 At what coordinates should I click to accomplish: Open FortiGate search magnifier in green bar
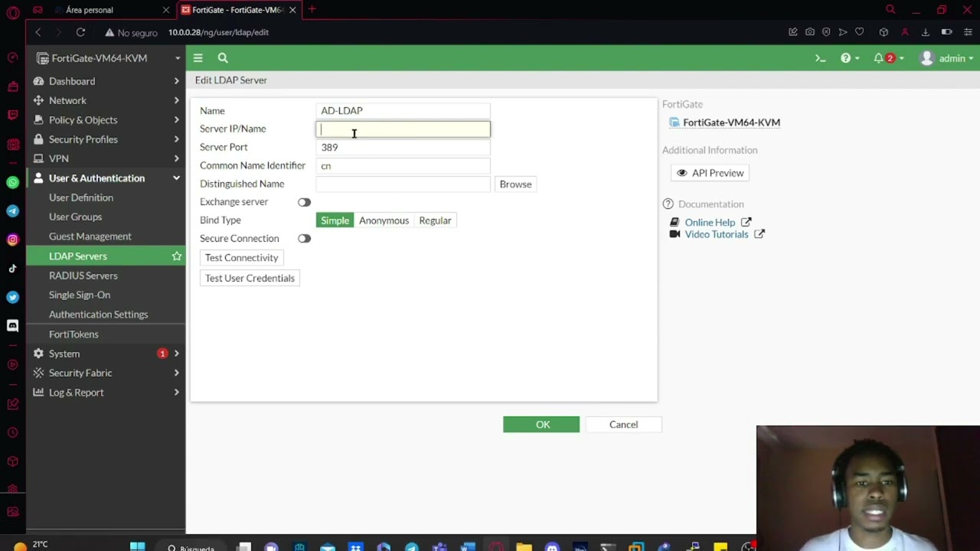click(223, 58)
